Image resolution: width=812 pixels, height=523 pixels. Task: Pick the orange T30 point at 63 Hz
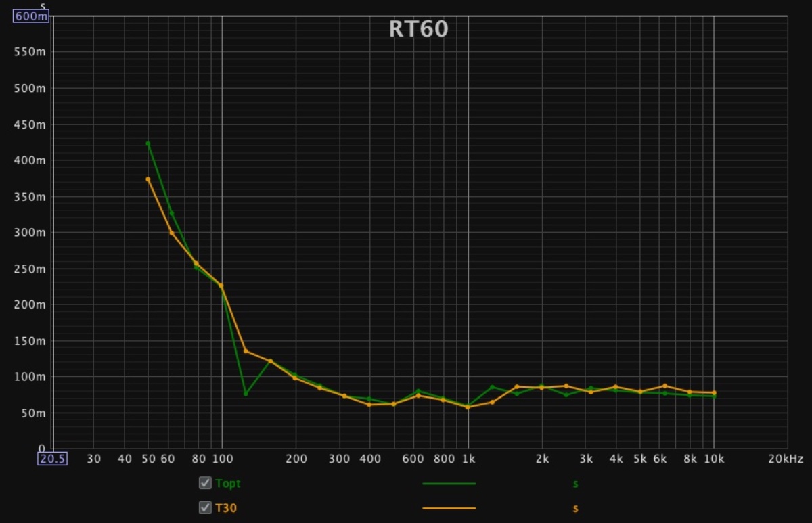171,233
